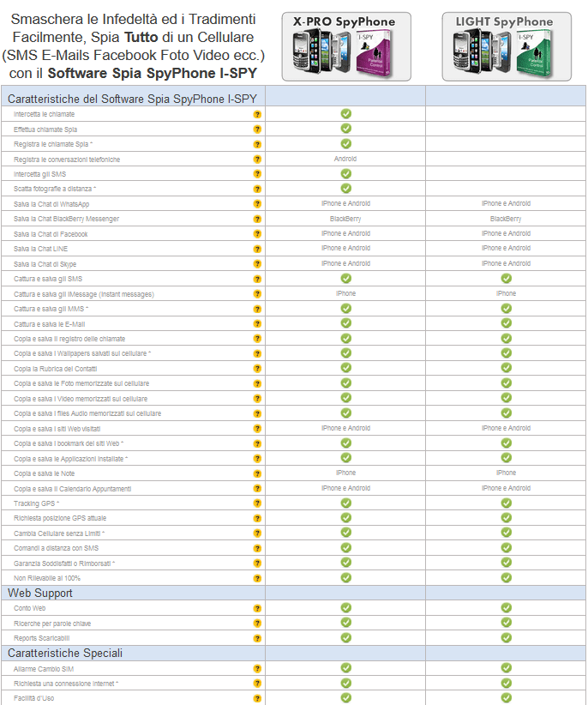Click LIGHT 'iPhone' cell in Note row
588x705 pixels.
pyautogui.click(x=507, y=473)
